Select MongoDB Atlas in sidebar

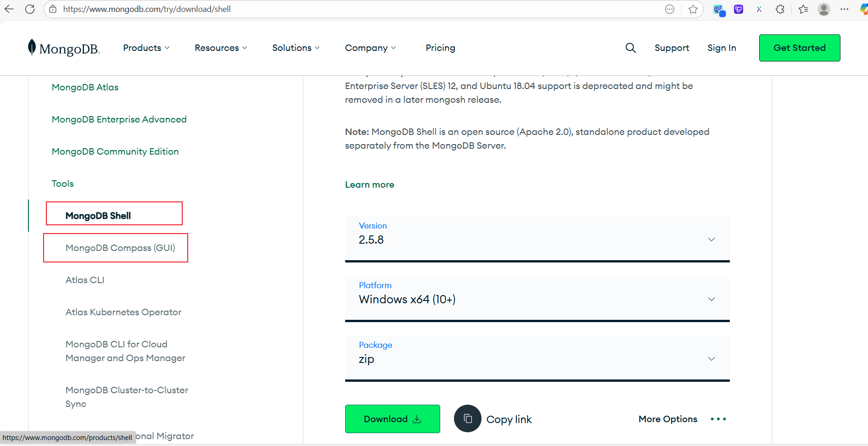(85, 87)
